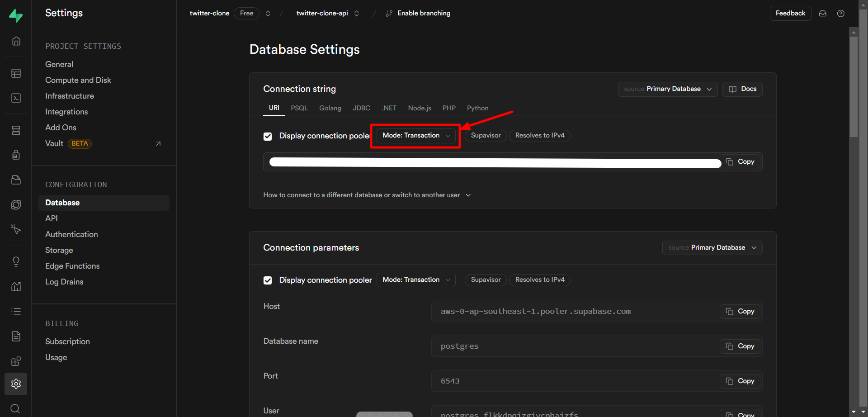The height and width of the screenshot is (417, 868).
Task: Open the inbox notifications icon
Action: tap(823, 14)
